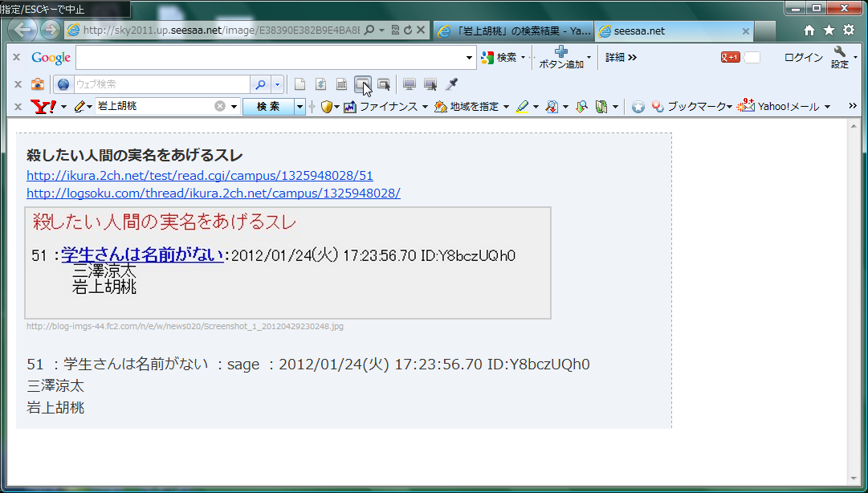Open the browser home page icon
The height and width of the screenshot is (493, 868).
(x=809, y=31)
